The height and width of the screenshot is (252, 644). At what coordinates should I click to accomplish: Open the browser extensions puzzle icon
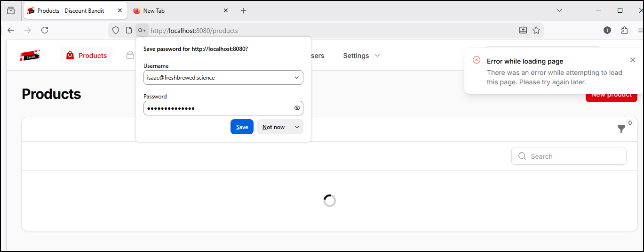click(x=624, y=30)
